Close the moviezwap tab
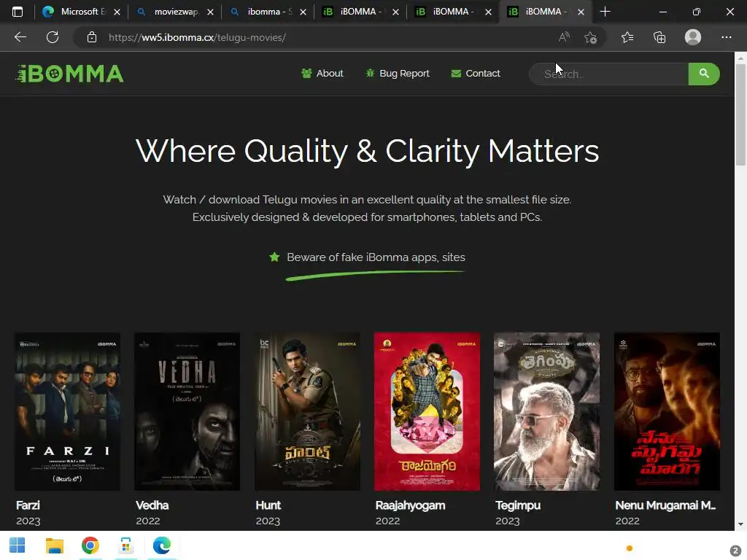 coord(211,12)
